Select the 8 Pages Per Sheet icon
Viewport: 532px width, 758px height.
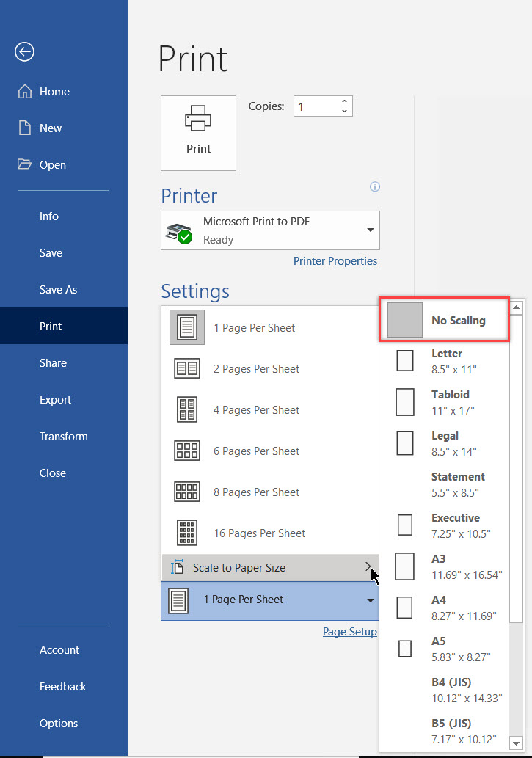(x=187, y=492)
